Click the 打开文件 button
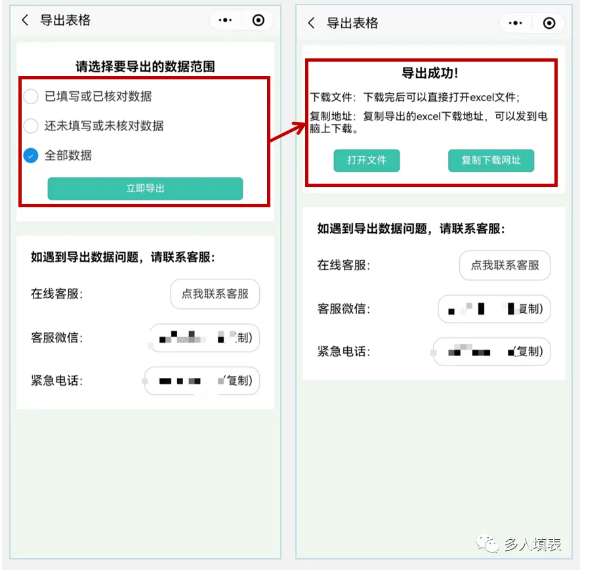Viewport: 589px width, 574px height. [x=367, y=161]
